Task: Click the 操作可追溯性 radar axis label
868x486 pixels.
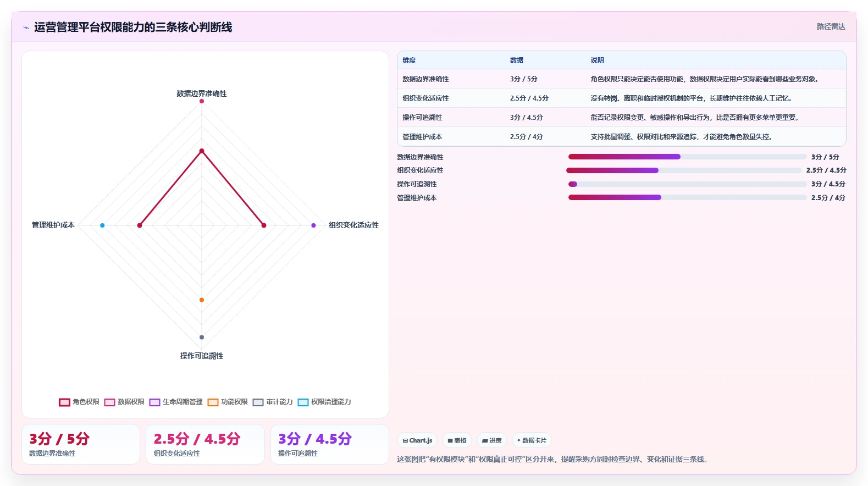Action: point(202,356)
